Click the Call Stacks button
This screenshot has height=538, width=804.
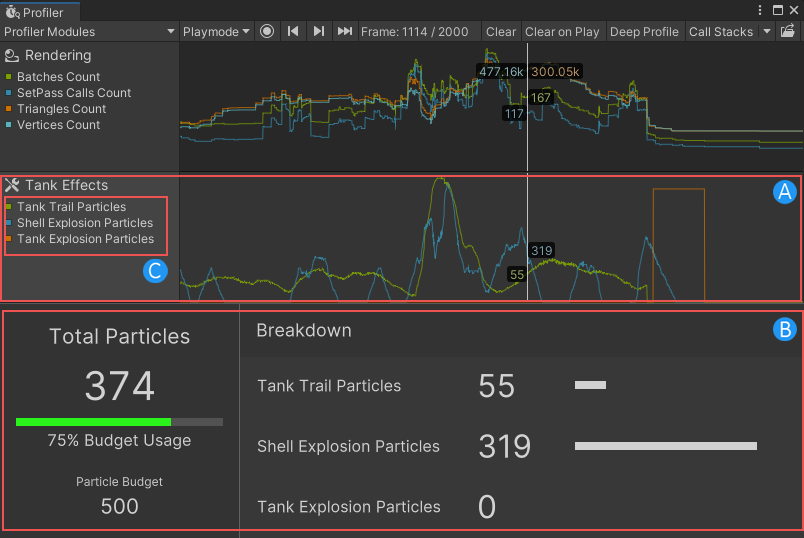click(720, 32)
